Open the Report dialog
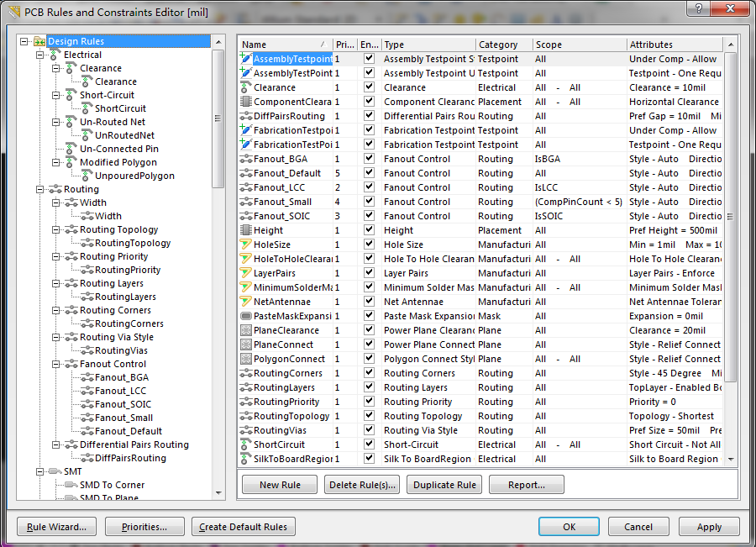This screenshot has height=547, width=756. [527, 485]
